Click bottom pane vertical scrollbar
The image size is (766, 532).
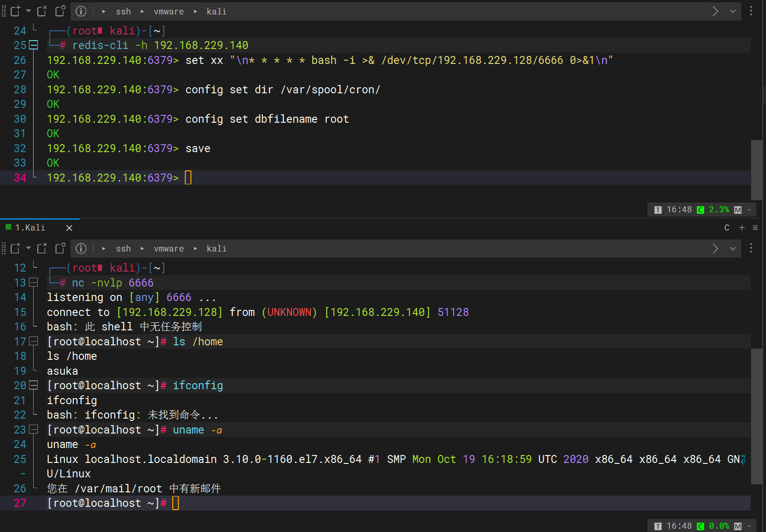[x=757, y=416]
